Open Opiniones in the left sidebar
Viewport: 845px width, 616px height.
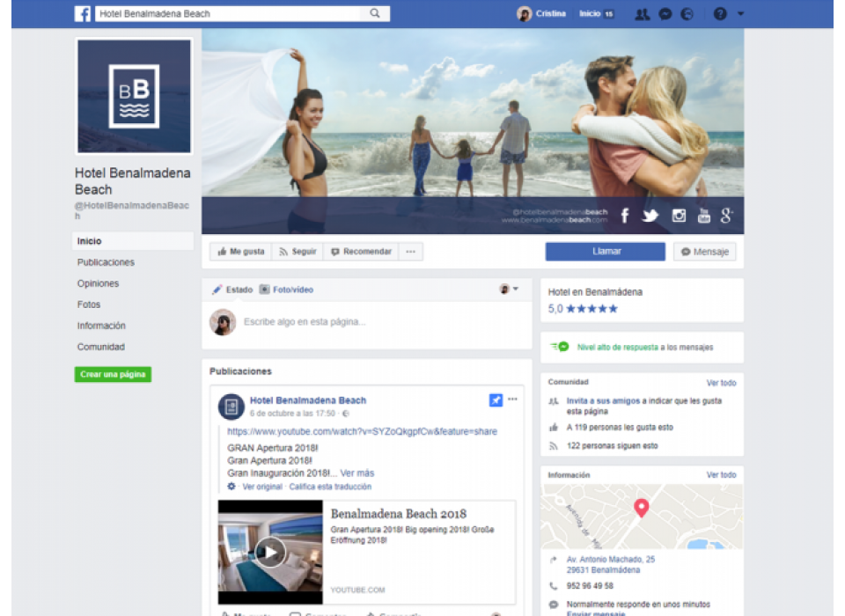click(98, 283)
